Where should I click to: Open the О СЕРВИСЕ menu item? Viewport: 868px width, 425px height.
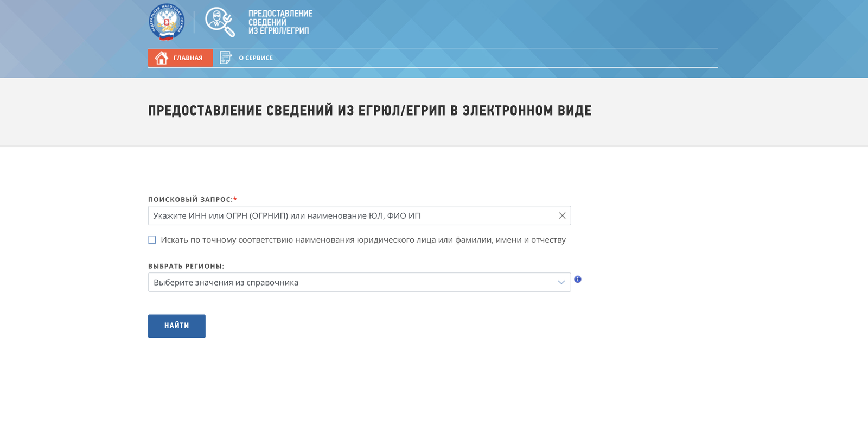pyautogui.click(x=246, y=58)
